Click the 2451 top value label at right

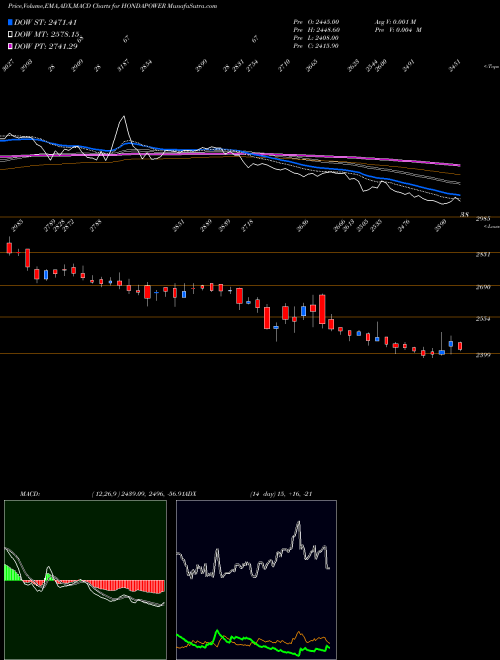tap(454, 66)
